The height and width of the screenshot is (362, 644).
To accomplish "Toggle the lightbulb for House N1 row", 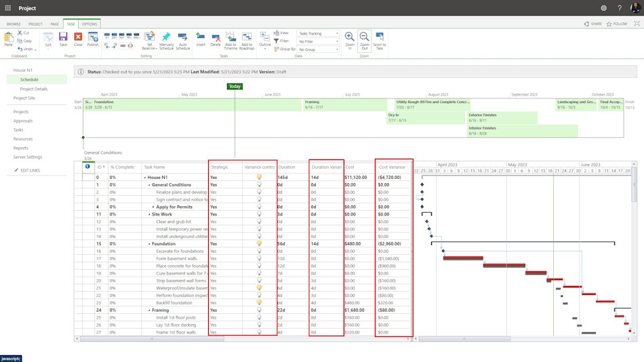I will 259,177.
